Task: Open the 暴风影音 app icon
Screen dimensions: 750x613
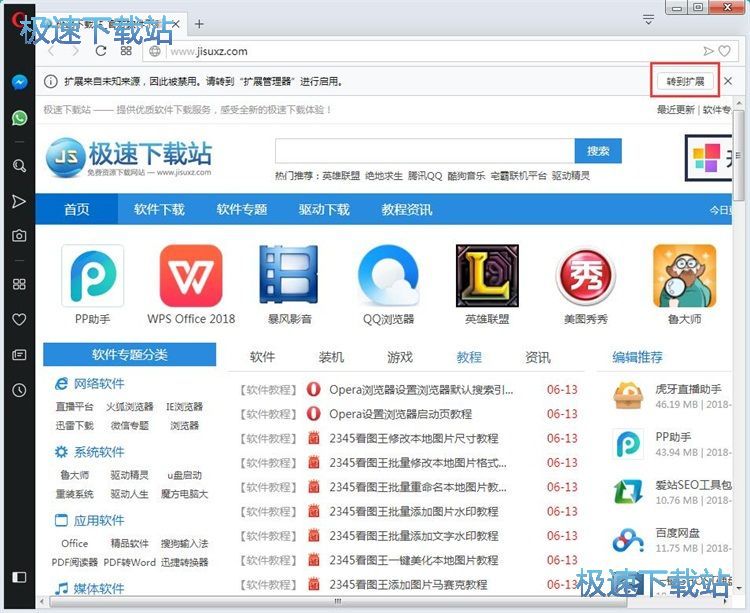Action: [x=289, y=275]
